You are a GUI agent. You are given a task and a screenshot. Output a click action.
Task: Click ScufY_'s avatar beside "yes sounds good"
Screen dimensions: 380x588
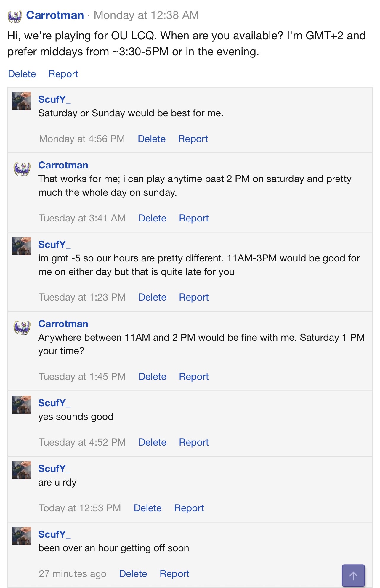[21, 404]
